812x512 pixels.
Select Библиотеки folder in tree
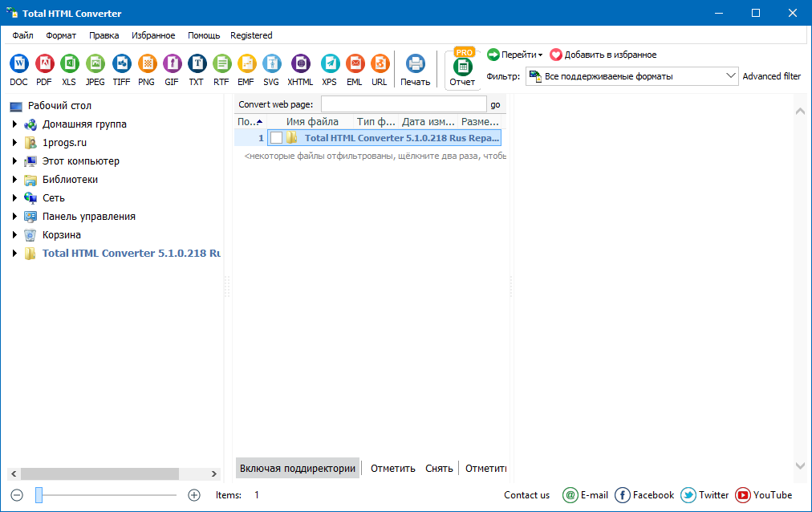(70, 180)
